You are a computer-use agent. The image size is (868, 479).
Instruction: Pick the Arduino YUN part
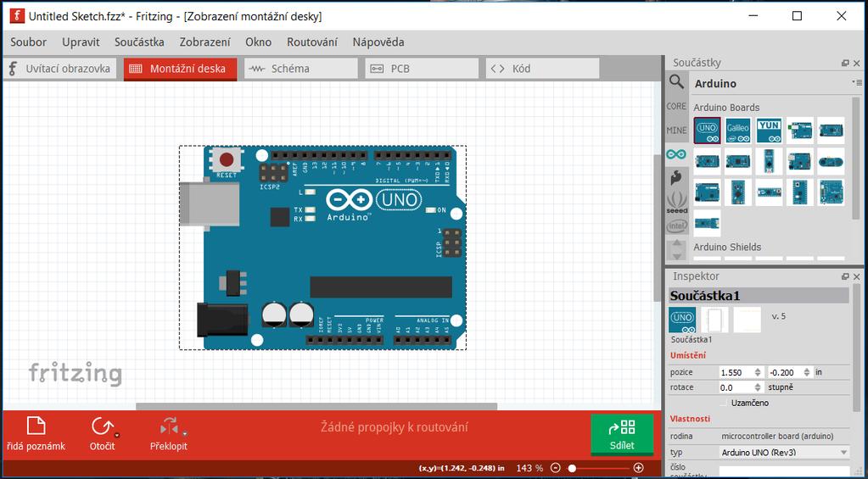(x=769, y=131)
